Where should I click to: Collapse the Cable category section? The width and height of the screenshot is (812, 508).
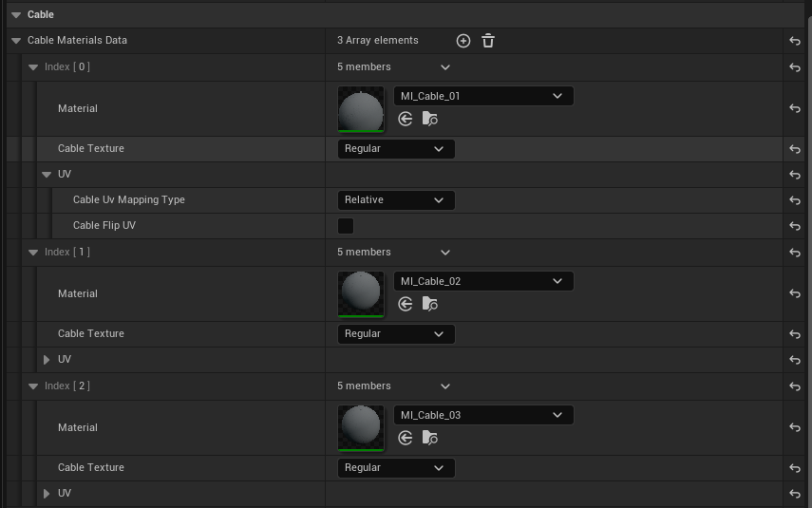[x=16, y=15]
